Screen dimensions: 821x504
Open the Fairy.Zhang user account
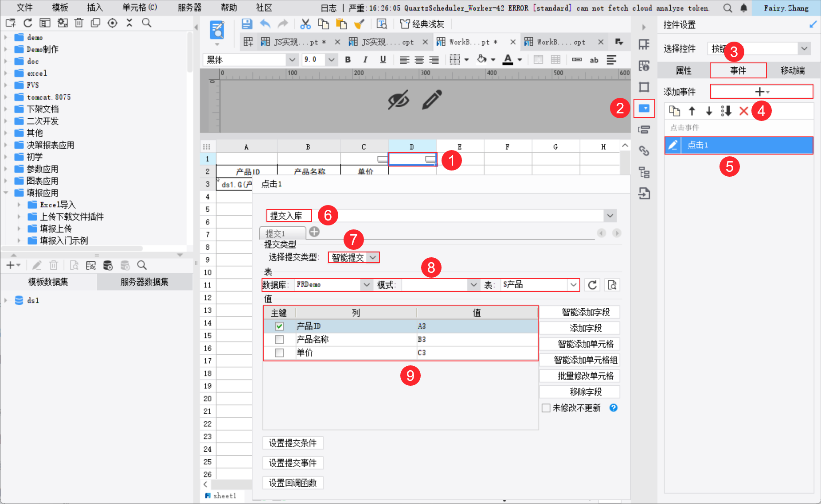(786, 8)
